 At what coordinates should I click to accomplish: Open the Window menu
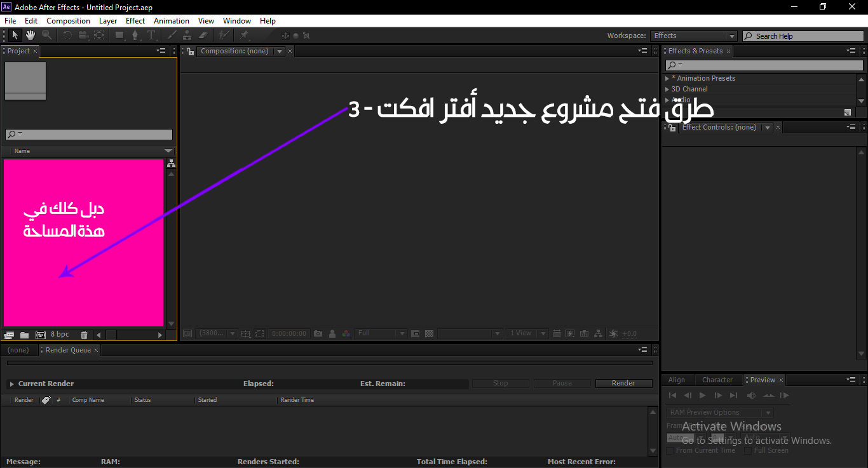coord(237,21)
